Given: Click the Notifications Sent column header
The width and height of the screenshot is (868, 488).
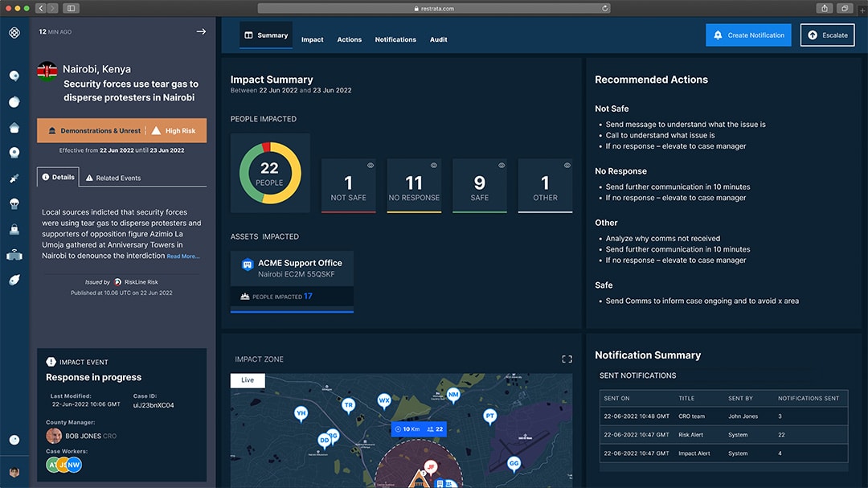Looking at the screenshot, I should tap(809, 398).
